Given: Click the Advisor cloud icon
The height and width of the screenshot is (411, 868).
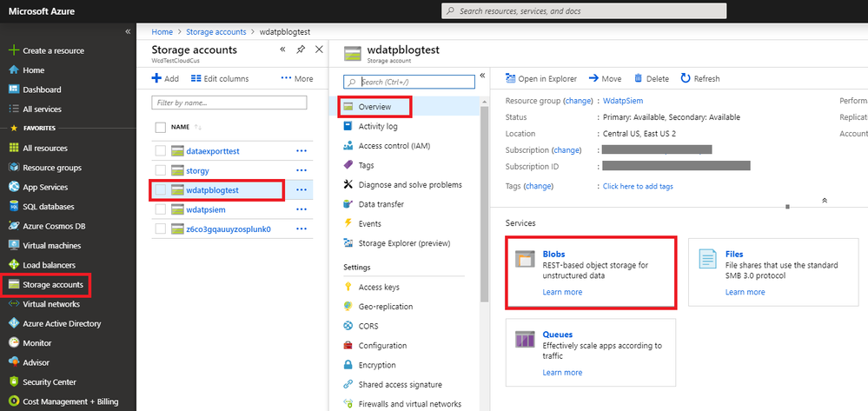Looking at the screenshot, I should tap(15, 362).
